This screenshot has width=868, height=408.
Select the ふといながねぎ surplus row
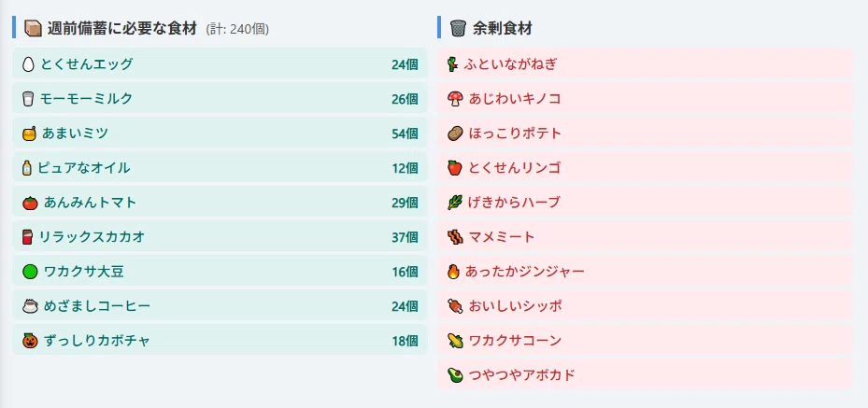pyautogui.click(x=645, y=63)
